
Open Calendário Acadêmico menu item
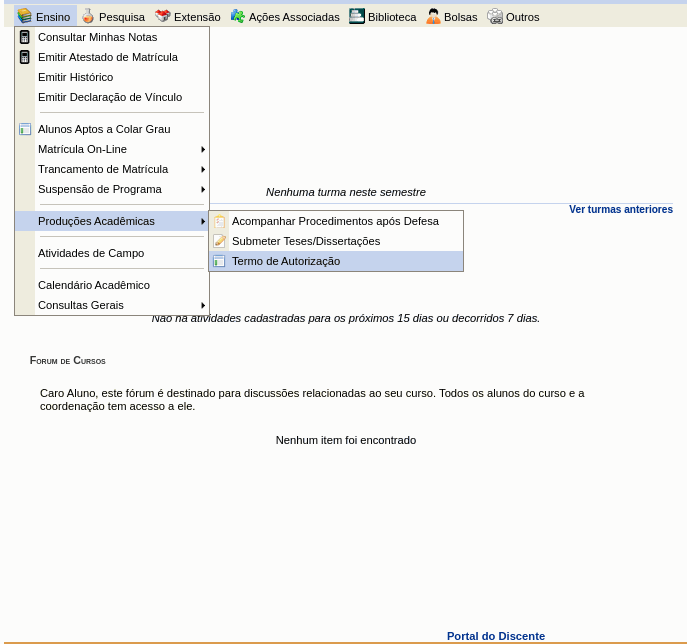(x=94, y=285)
